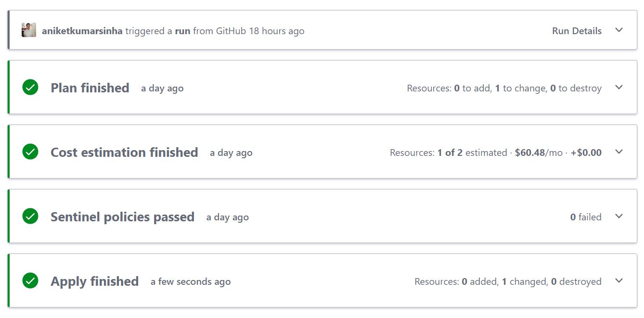Click the Apply finished green checkmark icon
644x318 pixels.
(x=30, y=281)
